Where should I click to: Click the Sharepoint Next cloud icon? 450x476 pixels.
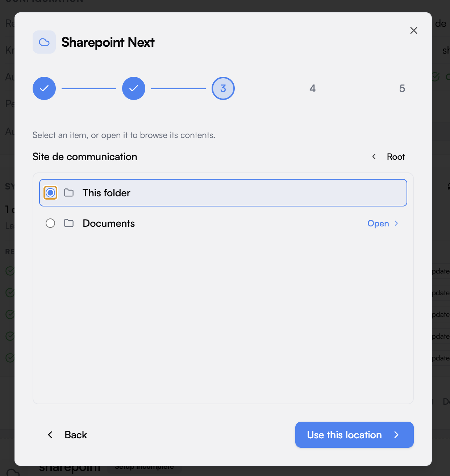click(44, 42)
